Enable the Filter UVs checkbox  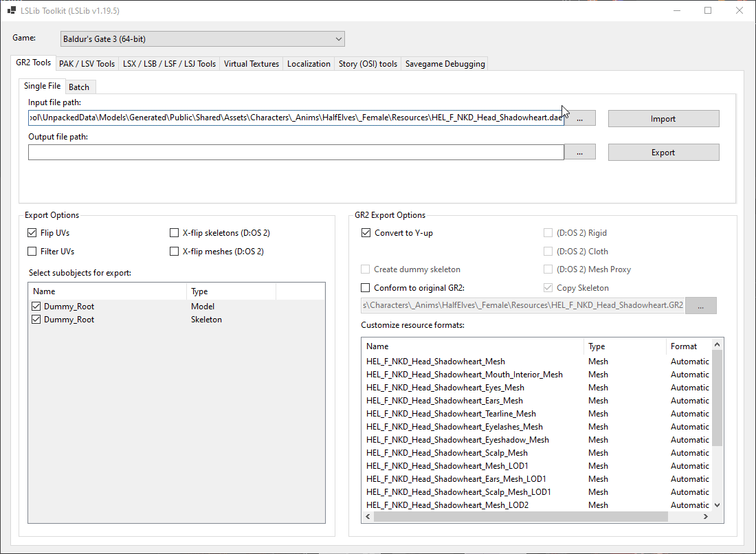[x=32, y=251]
